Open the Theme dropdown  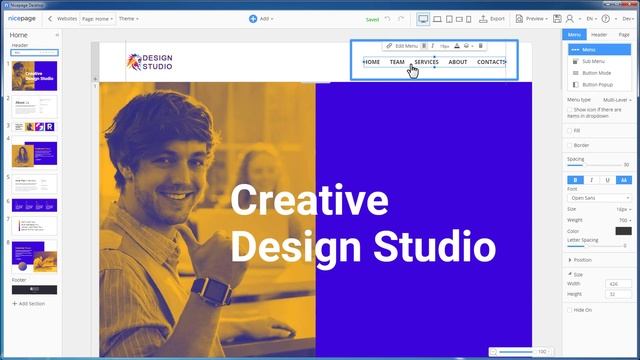pos(129,19)
